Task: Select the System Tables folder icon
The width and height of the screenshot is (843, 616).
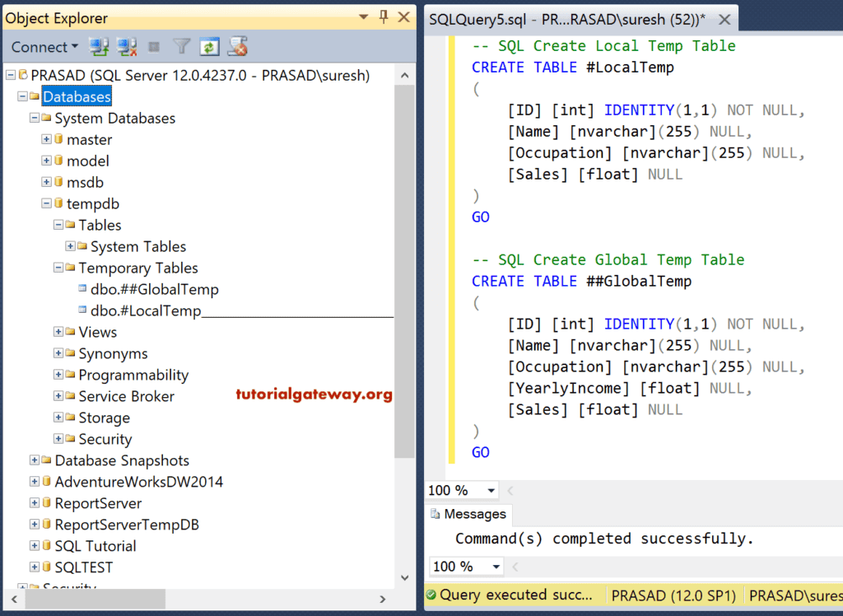Action: pyautogui.click(x=82, y=246)
